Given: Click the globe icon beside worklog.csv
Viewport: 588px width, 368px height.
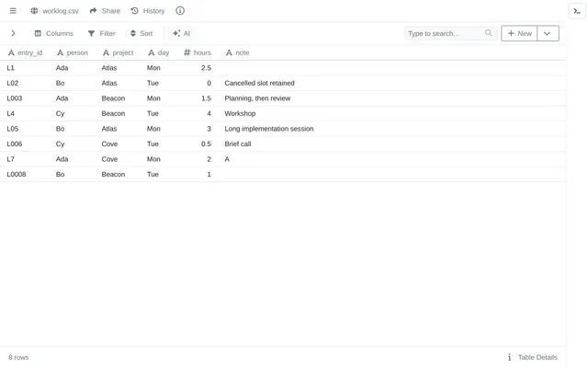Looking at the screenshot, I should click(x=34, y=11).
